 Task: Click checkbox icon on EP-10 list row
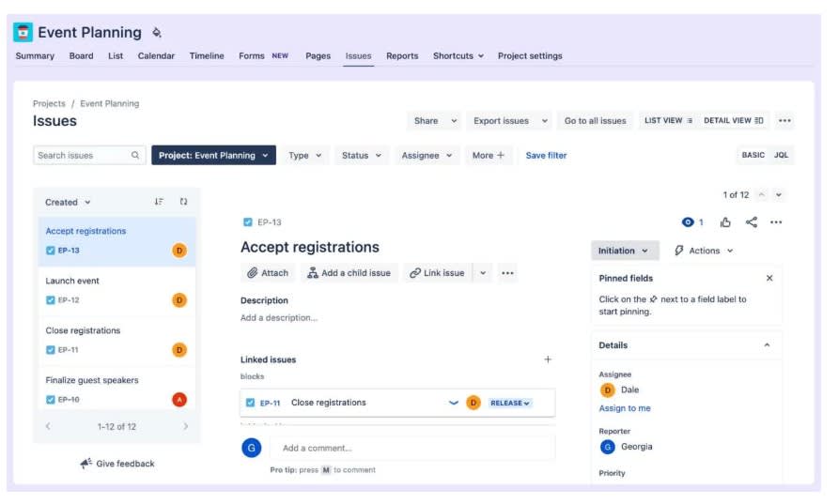[50, 400]
